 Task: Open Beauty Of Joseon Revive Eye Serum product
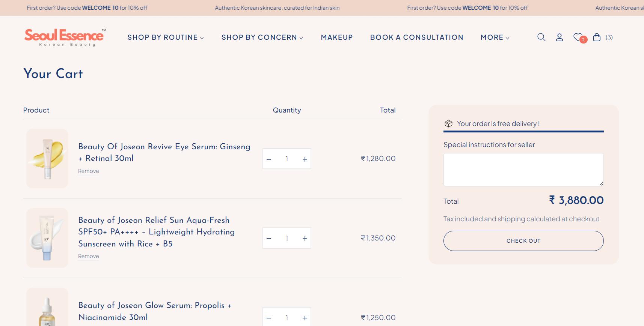(164, 152)
